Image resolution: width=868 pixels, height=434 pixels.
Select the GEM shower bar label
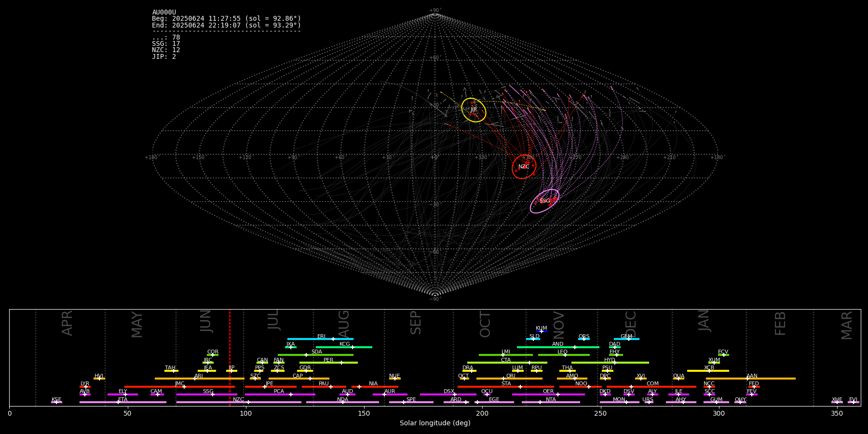tap(626, 337)
